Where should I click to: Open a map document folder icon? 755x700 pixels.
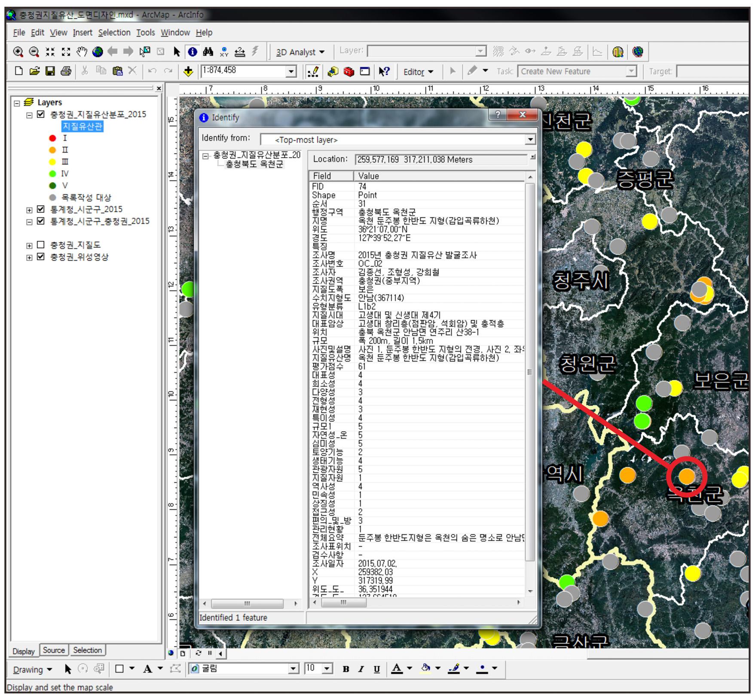[34, 71]
